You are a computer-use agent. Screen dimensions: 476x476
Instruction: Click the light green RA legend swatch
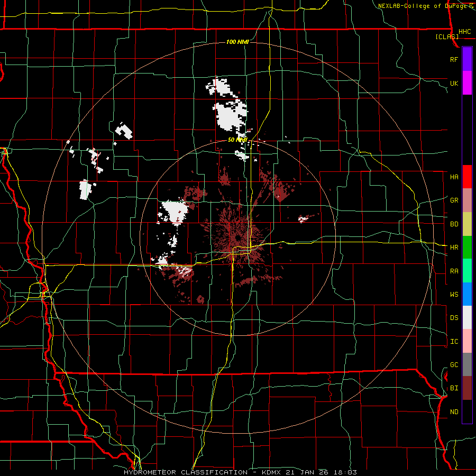[467, 271]
